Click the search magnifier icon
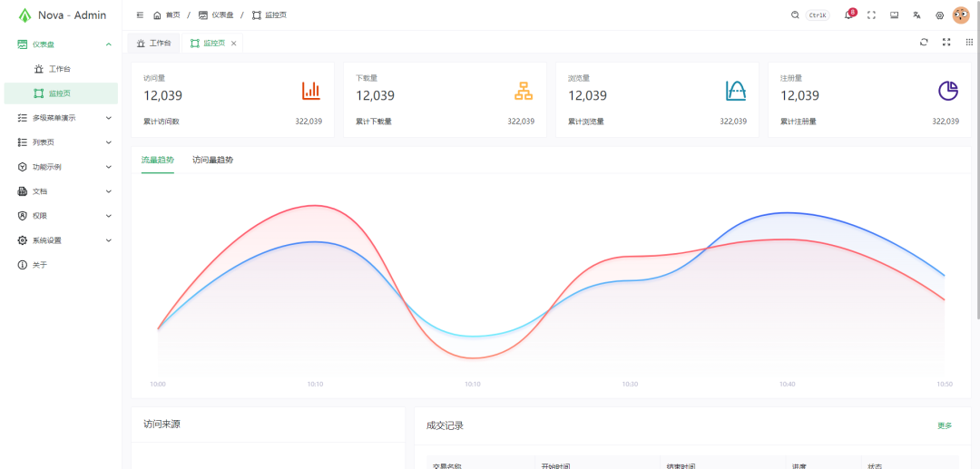The height and width of the screenshot is (469, 980). click(796, 15)
